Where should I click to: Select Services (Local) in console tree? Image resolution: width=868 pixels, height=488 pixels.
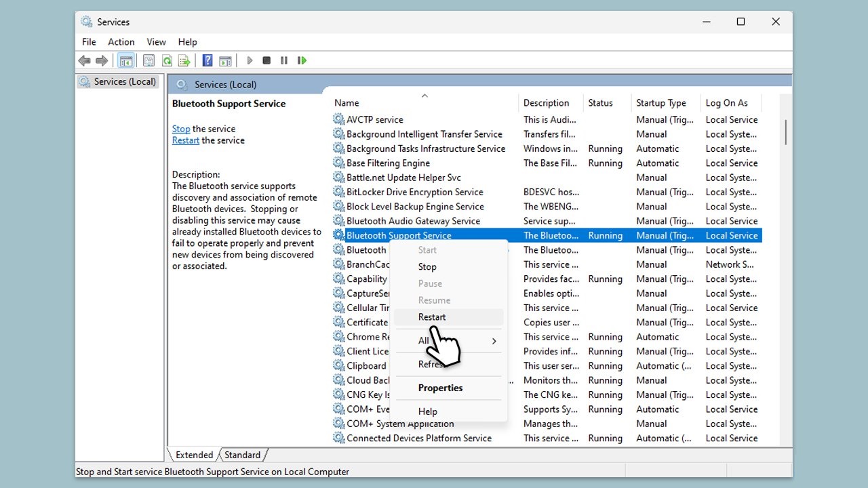pyautogui.click(x=124, y=81)
